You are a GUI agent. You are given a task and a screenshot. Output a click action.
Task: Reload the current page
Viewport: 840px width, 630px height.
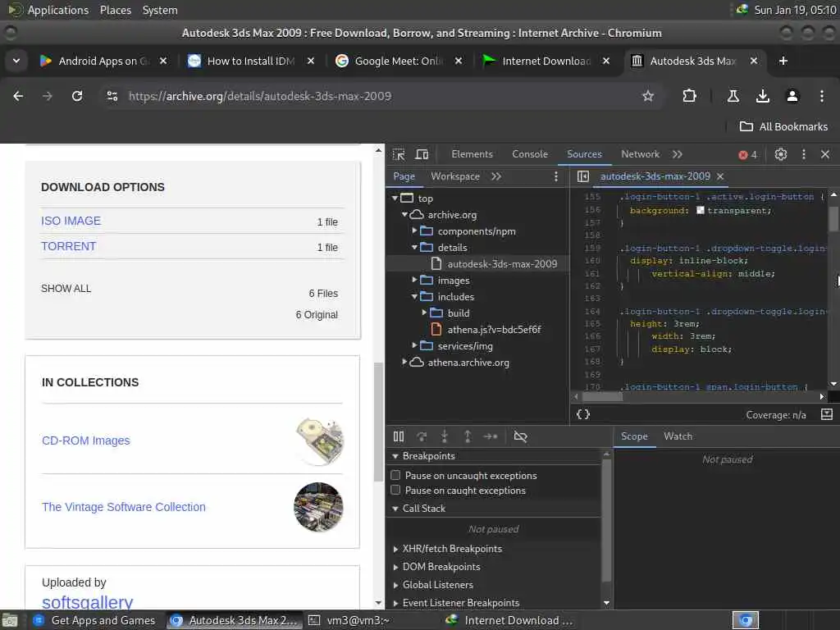click(x=77, y=96)
